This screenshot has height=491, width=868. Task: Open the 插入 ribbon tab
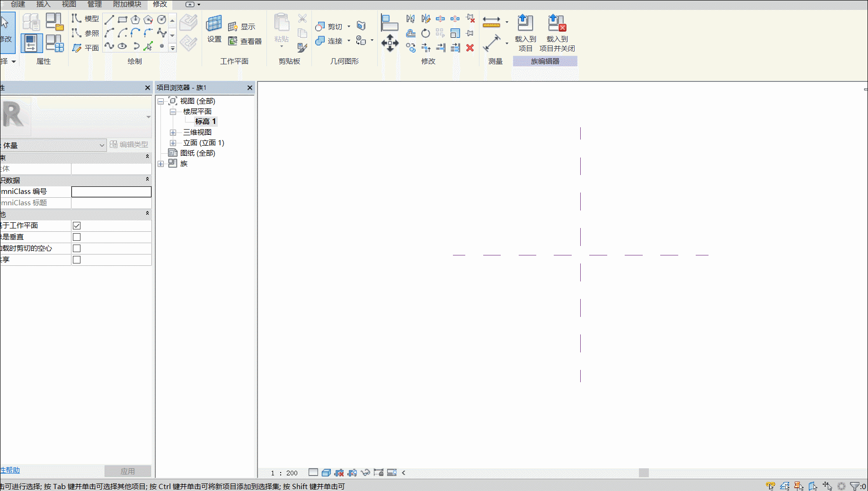point(43,4)
